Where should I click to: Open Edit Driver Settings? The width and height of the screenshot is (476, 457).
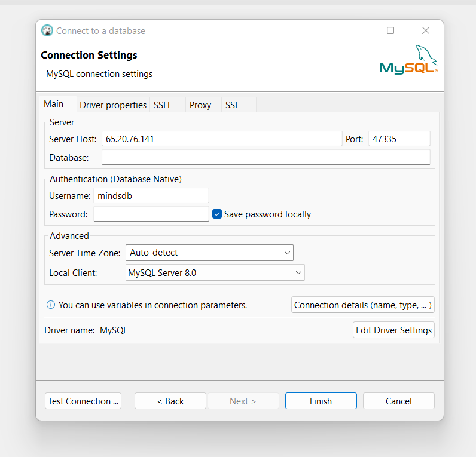pyautogui.click(x=393, y=330)
